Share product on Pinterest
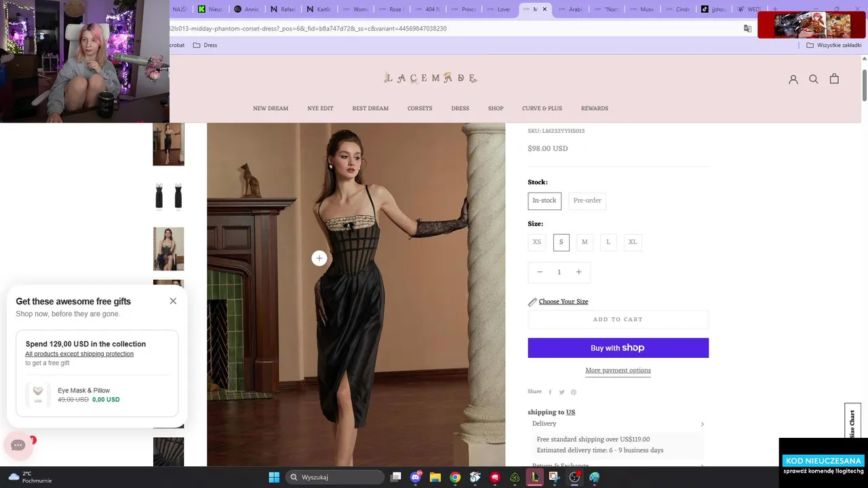The height and width of the screenshot is (488, 868). (x=573, y=392)
